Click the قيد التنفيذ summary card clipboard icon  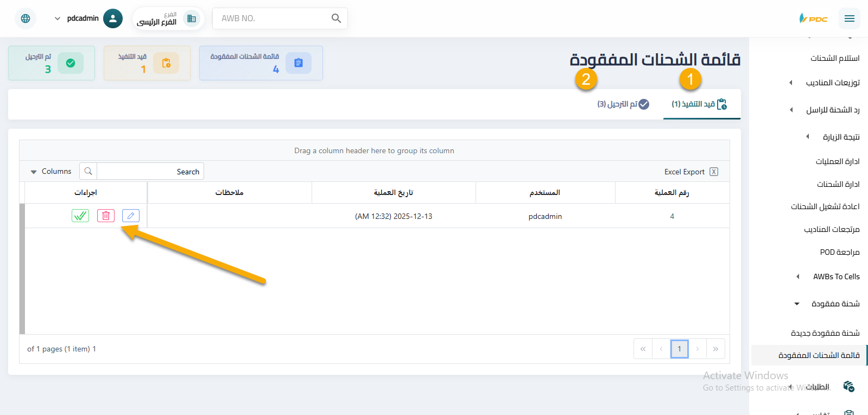pos(166,63)
